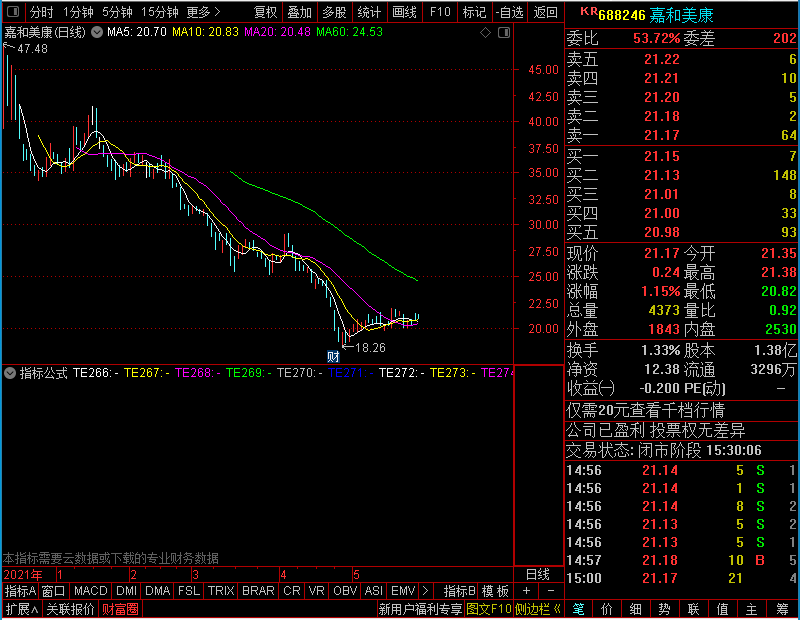Click the month 3 marker on timeline
Screen dimensions: 800x620
point(195,575)
